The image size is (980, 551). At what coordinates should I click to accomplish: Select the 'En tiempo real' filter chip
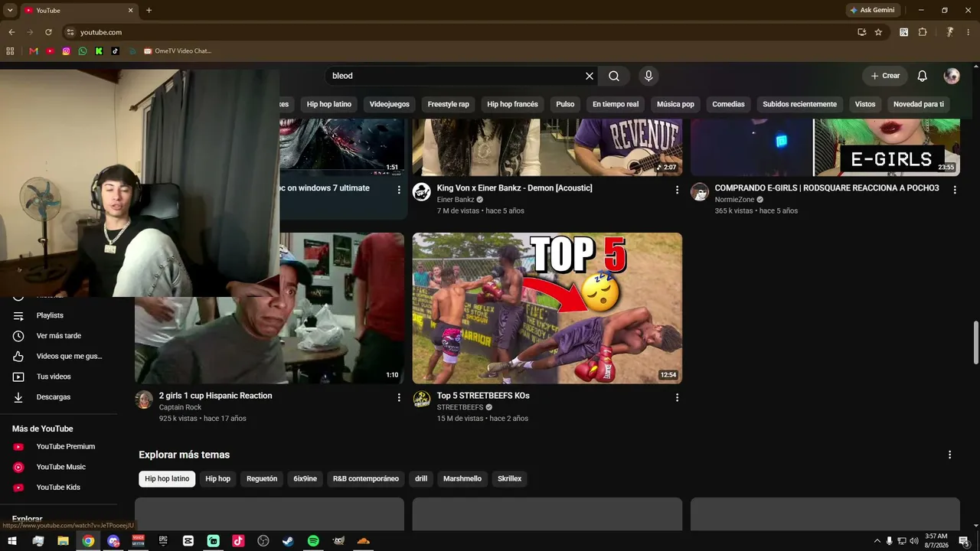616,104
